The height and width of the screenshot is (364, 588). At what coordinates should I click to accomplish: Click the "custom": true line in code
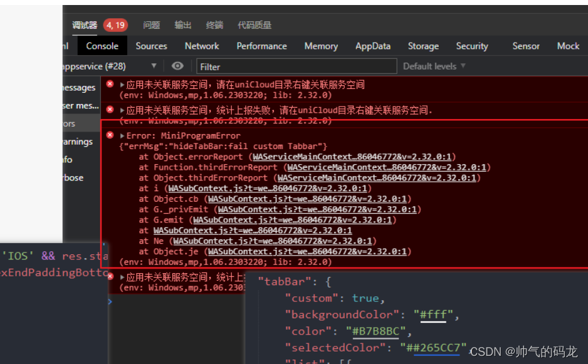tap(335, 298)
